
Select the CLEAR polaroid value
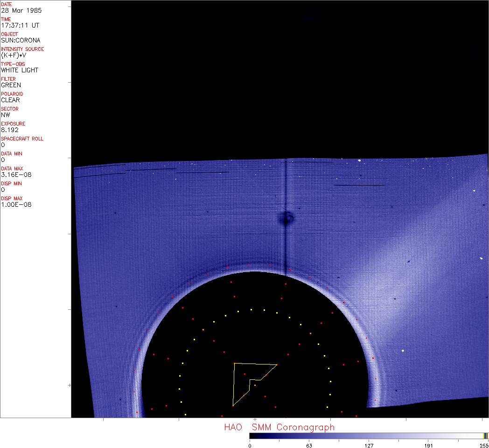tap(10, 100)
